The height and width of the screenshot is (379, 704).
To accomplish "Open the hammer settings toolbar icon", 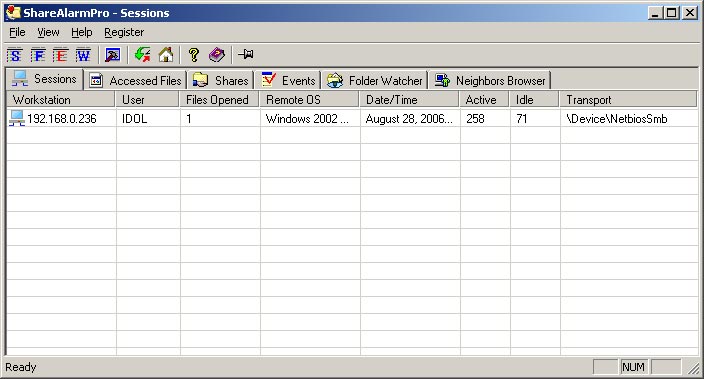I will pos(112,55).
